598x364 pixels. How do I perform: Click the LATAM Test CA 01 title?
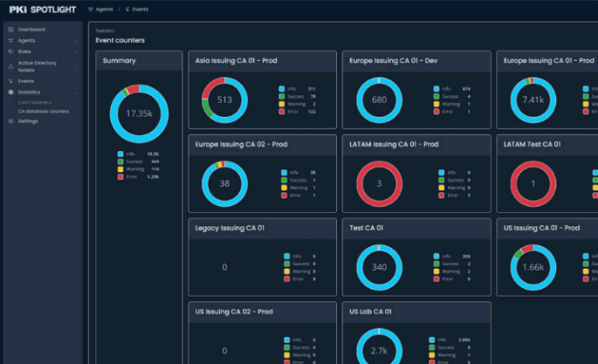532,144
